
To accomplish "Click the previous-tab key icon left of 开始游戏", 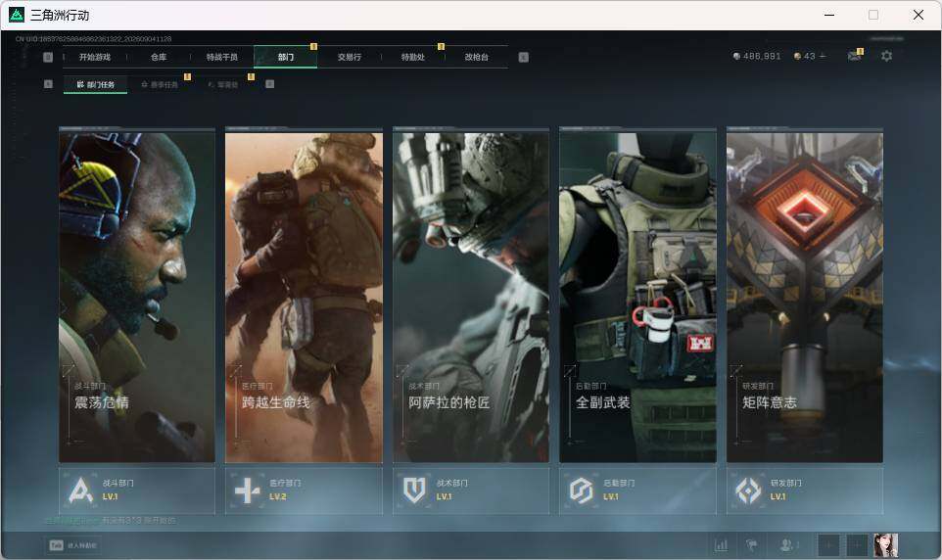I will click(x=48, y=57).
